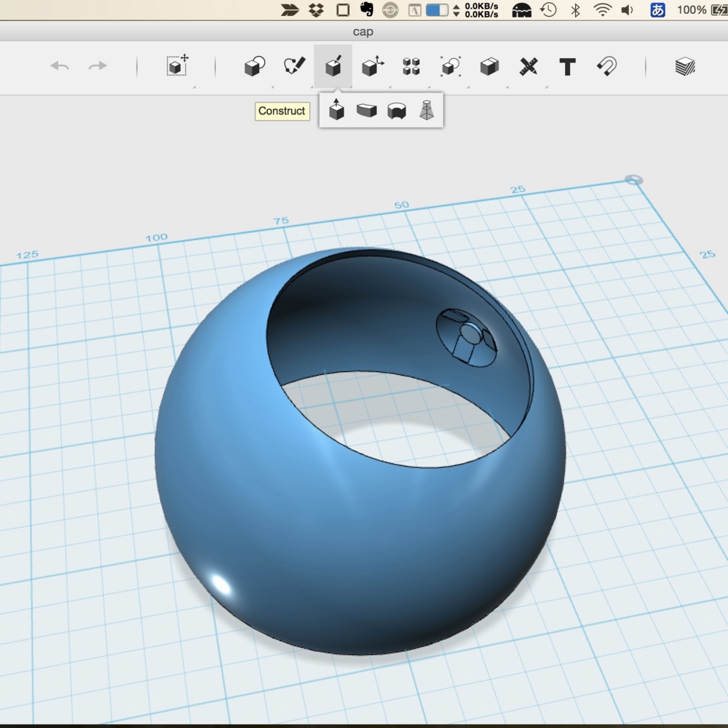Open the Bluetooth menu bar icon
This screenshot has height=728, width=728.
[576, 9]
